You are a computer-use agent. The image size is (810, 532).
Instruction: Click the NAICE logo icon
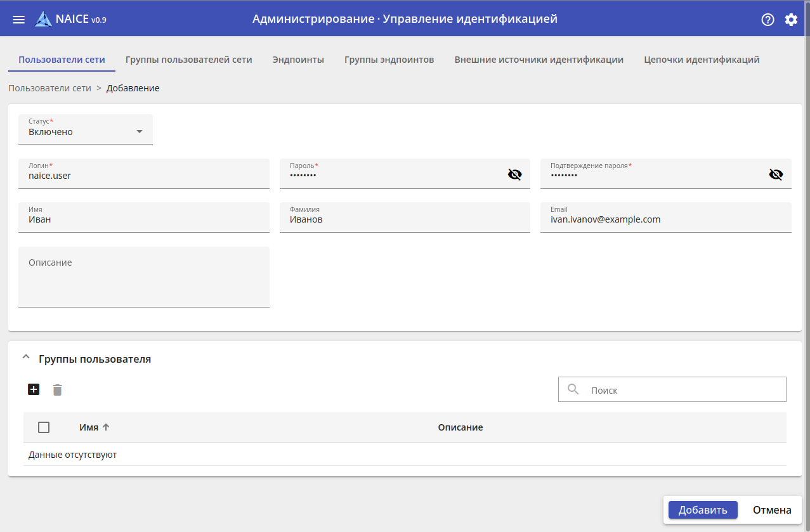click(x=44, y=19)
